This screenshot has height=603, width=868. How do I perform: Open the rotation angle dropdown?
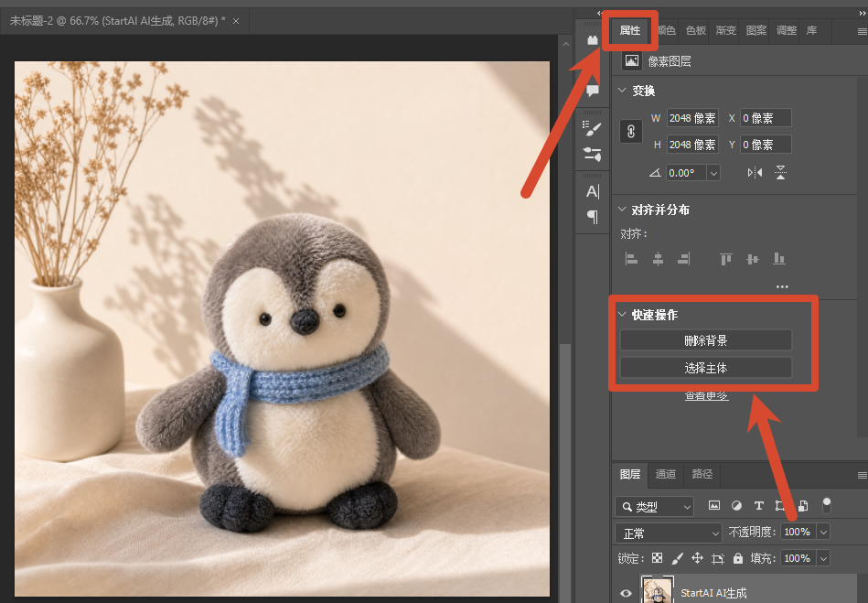coord(713,173)
